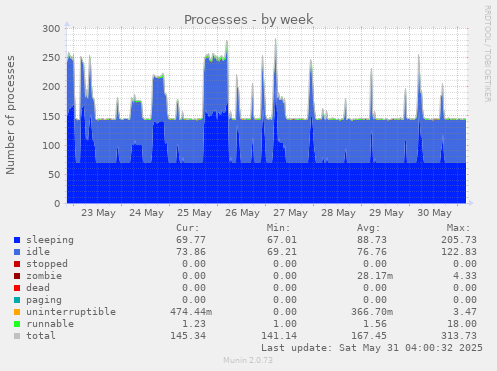
Task: Click the '26 May' x-axis label
Action: pyautogui.click(x=242, y=213)
